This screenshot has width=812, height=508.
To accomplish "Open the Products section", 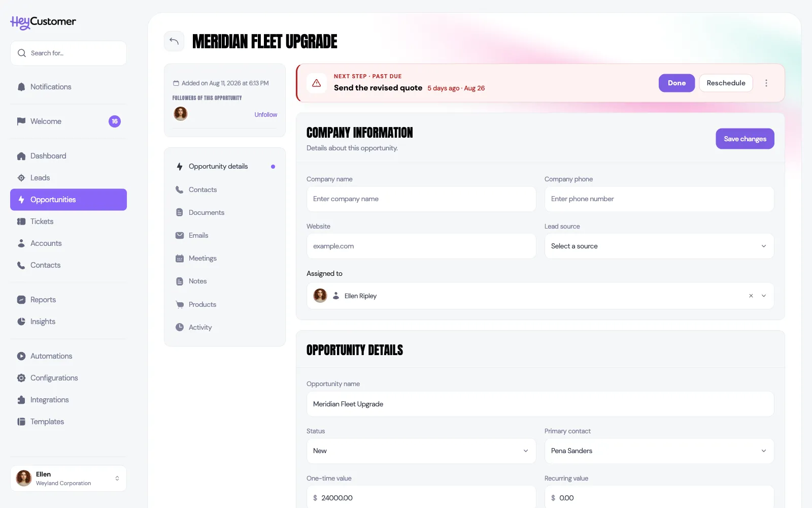I will [x=225, y=304].
